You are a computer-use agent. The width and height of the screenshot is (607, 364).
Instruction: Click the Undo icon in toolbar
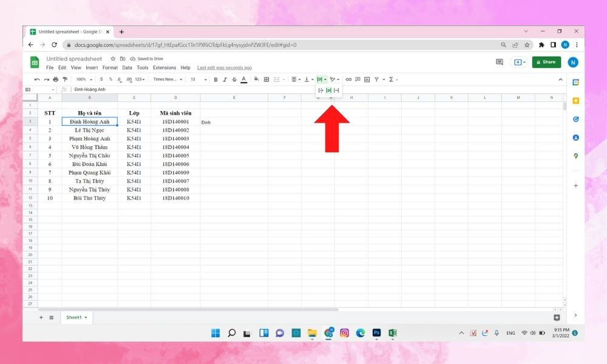click(37, 79)
